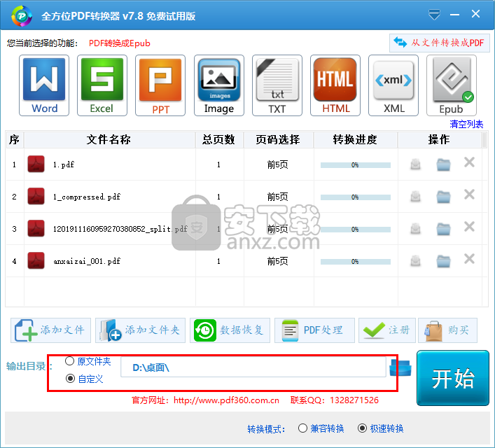Viewport: 495px width, 448px height.
Task: Switch to XML conversion
Action: coord(393,85)
